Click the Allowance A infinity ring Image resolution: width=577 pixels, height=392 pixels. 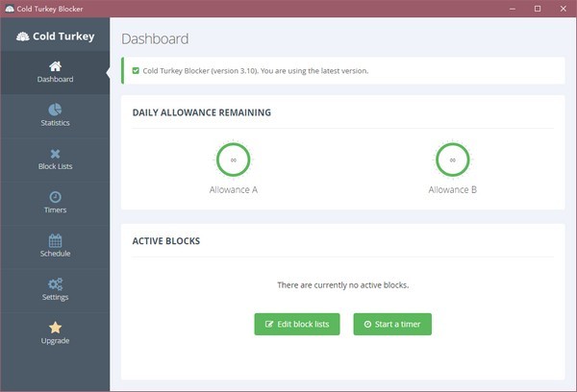pyautogui.click(x=234, y=159)
